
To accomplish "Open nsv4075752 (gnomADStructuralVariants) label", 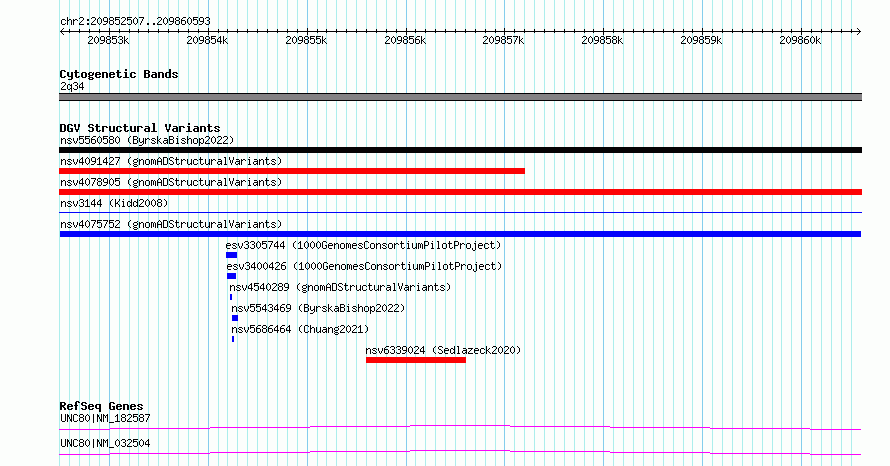I will [x=171, y=224].
